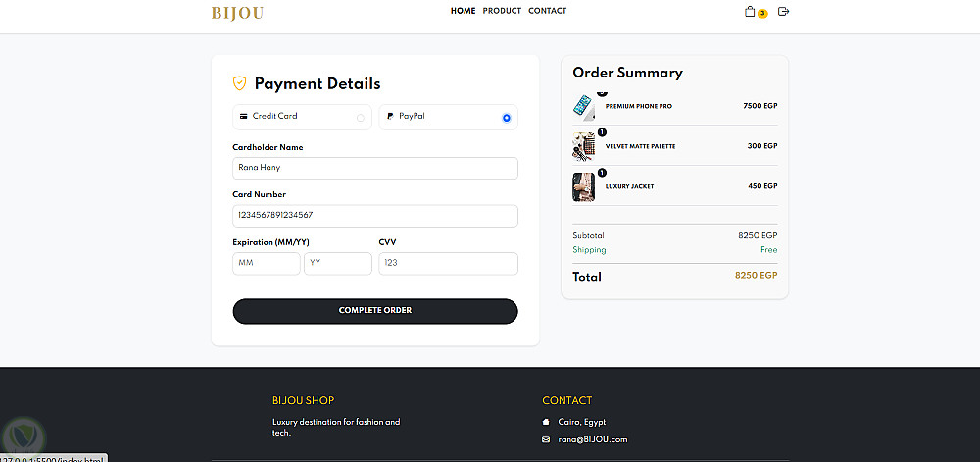Click the envelope icon beside rana@BIJOU.com
This screenshot has height=462, width=980.
click(546, 440)
